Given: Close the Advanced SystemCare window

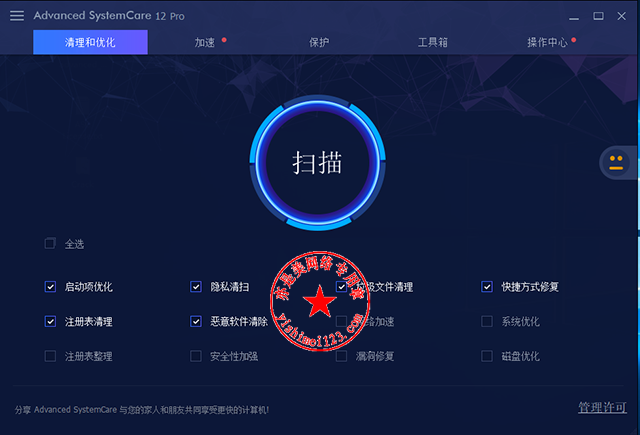Looking at the screenshot, I should pos(622,16).
